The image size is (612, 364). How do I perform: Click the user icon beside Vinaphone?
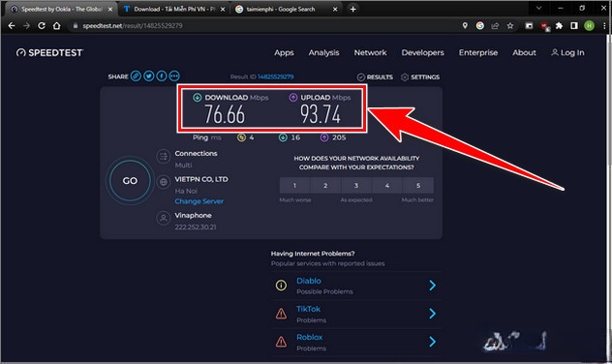(163, 218)
